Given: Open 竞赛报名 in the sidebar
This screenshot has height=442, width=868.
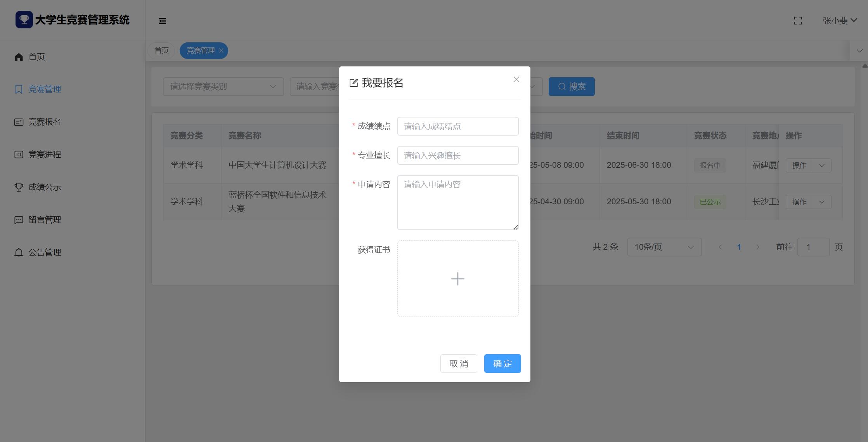Looking at the screenshot, I should pyautogui.click(x=44, y=122).
